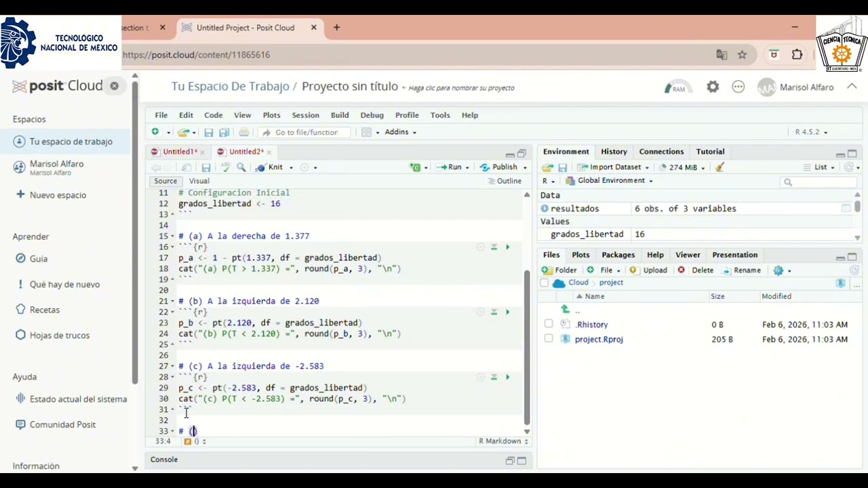This screenshot has height=488, width=868.
Task: Collapse the code section at line 15
Action: pyautogui.click(x=172, y=237)
